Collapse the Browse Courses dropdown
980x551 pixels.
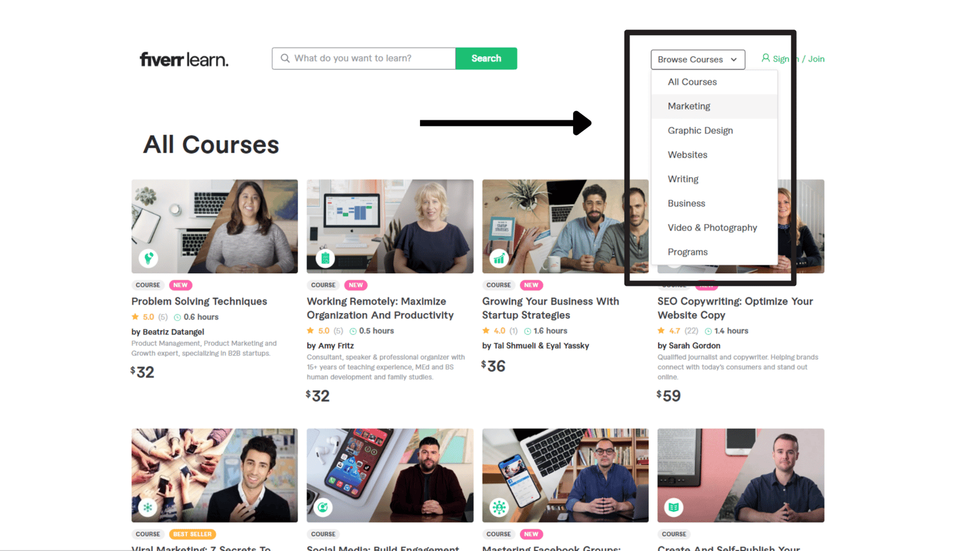[x=698, y=59]
